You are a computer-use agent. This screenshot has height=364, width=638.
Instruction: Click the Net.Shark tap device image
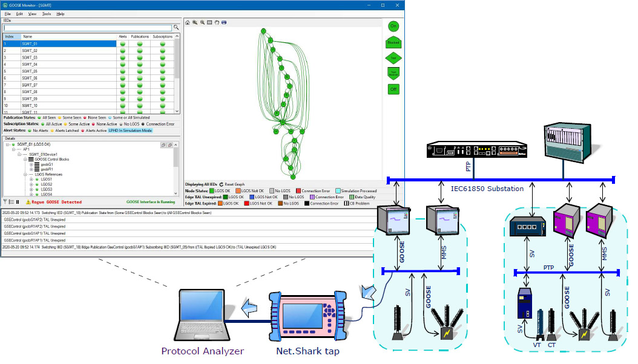coord(307,316)
